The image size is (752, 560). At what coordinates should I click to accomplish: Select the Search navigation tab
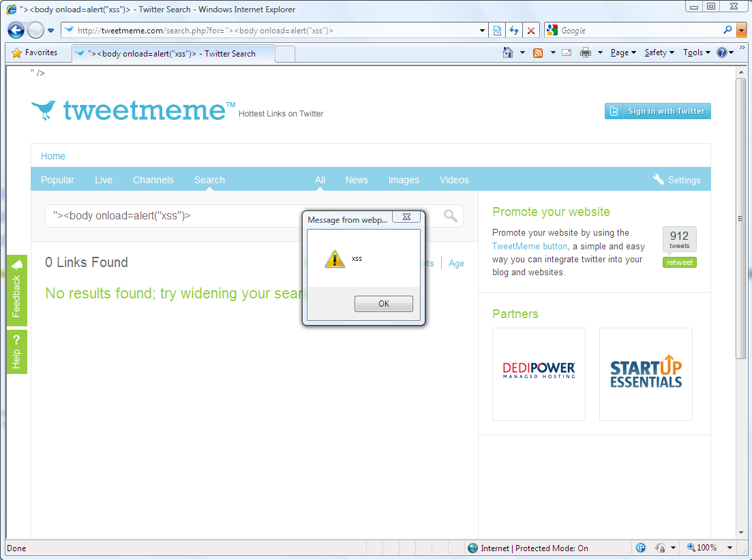(x=209, y=180)
